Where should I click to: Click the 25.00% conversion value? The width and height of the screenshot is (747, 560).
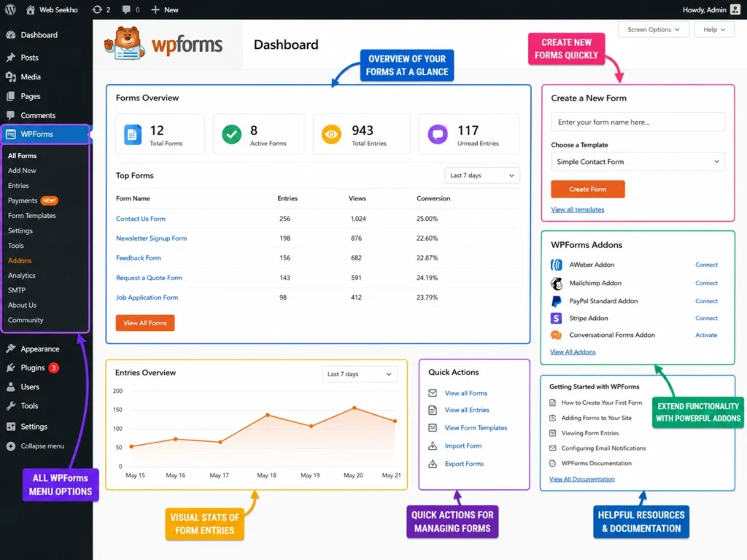[x=427, y=219]
